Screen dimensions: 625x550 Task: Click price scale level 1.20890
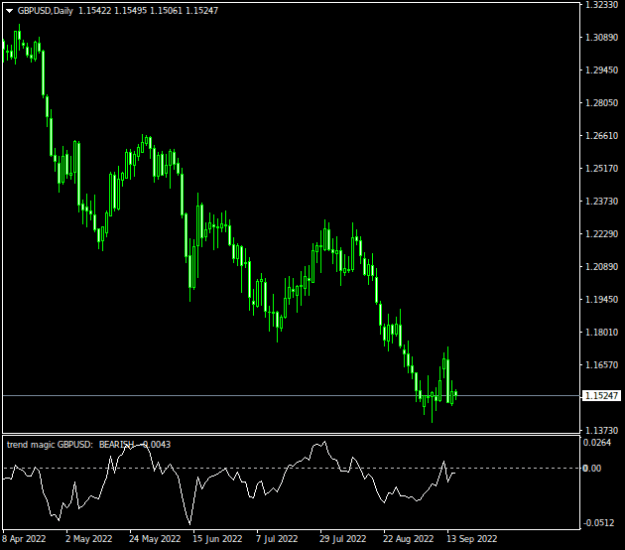pyautogui.click(x=601, y=267)
